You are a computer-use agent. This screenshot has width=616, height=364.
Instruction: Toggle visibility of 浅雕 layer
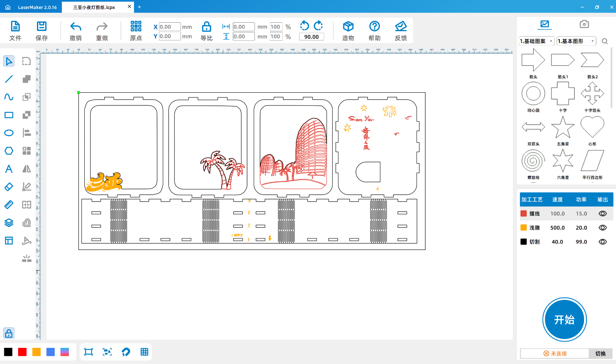pyautogui.click(x=603, y=228)
